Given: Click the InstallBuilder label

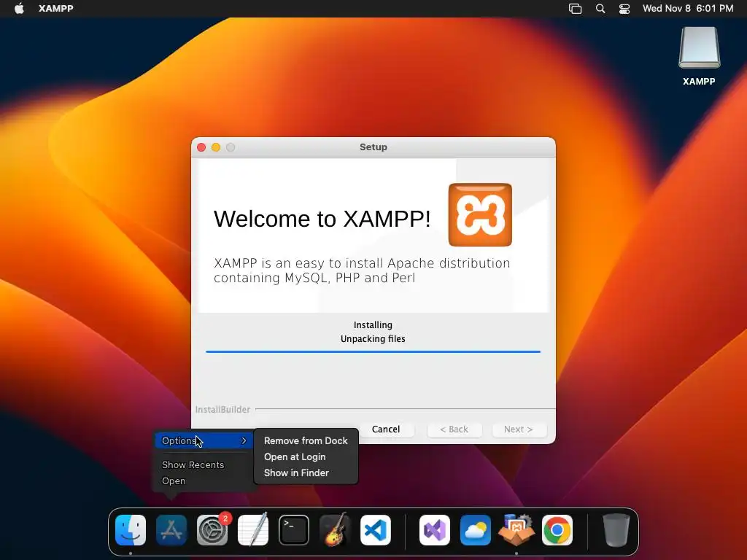Looking at the screenshot, I should (x=222, y=410).
